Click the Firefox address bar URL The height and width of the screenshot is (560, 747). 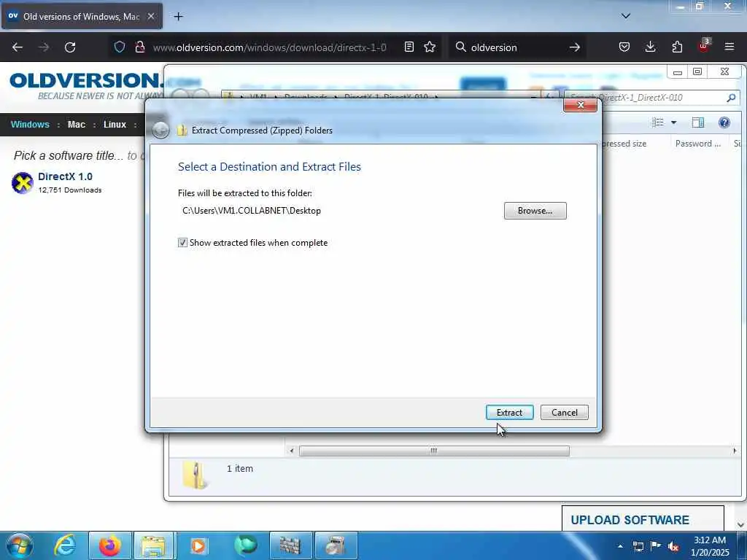(269, 47)
